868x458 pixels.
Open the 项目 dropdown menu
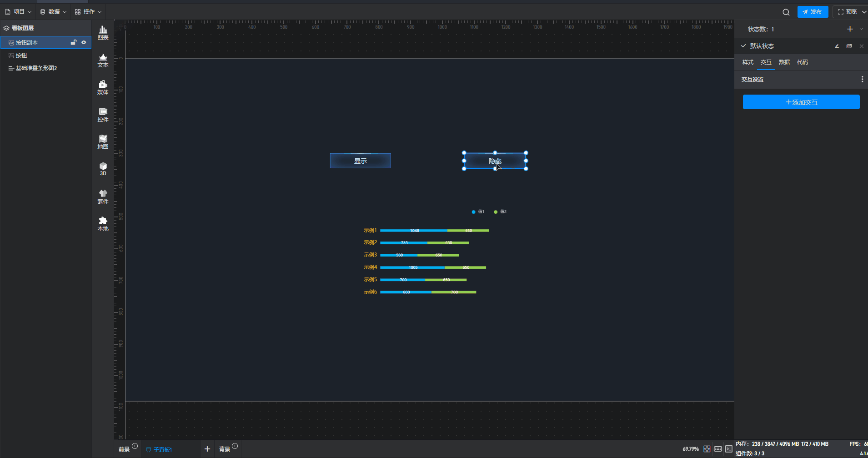point(18,12)
